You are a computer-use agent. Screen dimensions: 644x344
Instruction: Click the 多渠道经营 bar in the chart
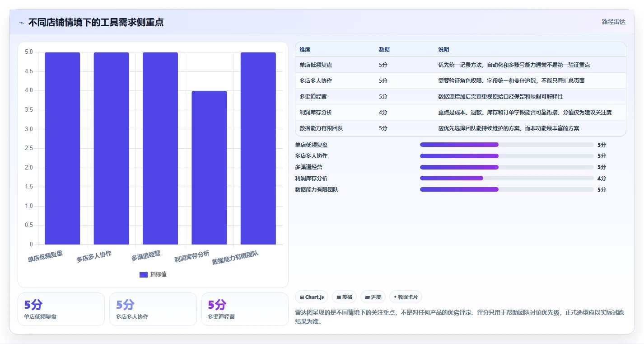point(160,148)
